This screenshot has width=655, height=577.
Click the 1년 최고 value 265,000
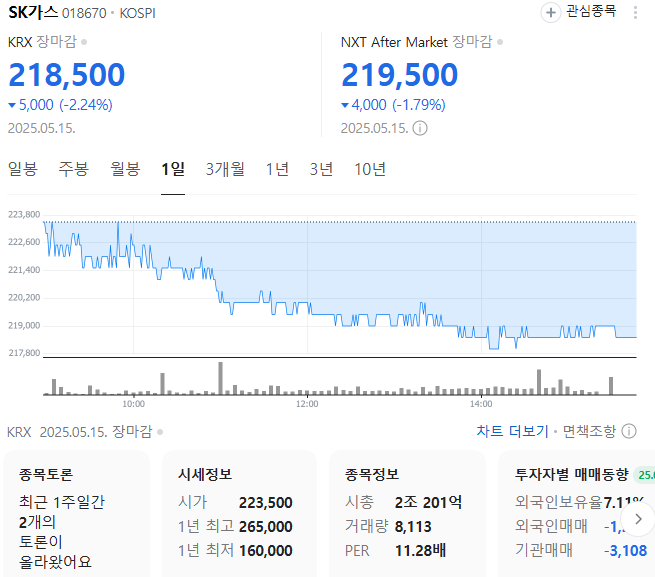coord(266,526)
